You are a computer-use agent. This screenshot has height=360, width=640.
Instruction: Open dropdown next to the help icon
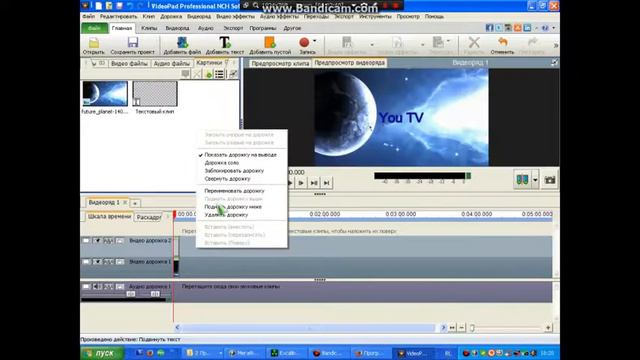click(x=553, y=28)
